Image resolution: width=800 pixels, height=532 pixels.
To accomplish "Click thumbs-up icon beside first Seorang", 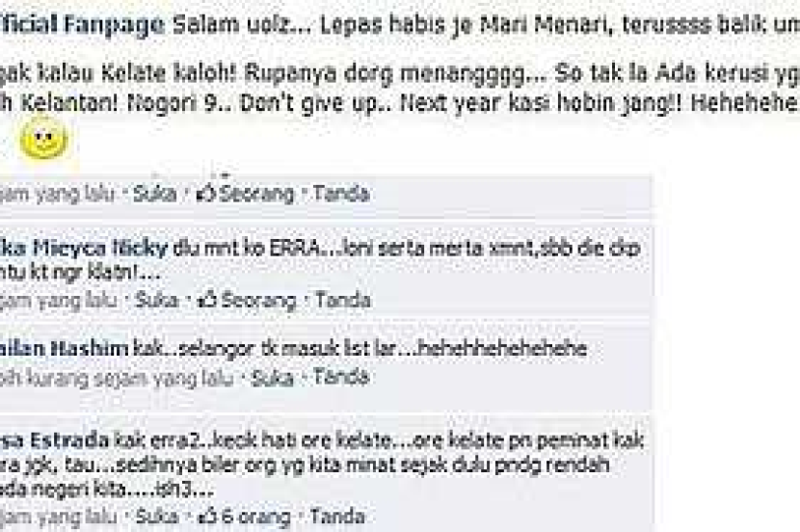I will [x=206, y=194].
